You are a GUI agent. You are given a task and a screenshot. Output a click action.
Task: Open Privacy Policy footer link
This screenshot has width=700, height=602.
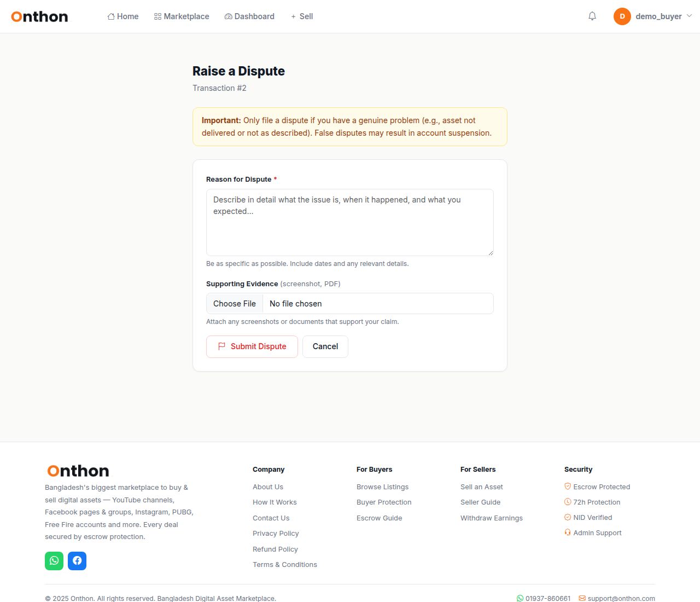(x=276, y=533)
